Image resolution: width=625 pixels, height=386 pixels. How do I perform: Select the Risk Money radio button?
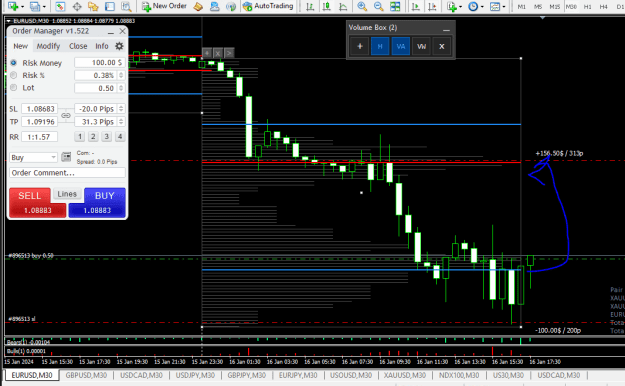point(14,63)
